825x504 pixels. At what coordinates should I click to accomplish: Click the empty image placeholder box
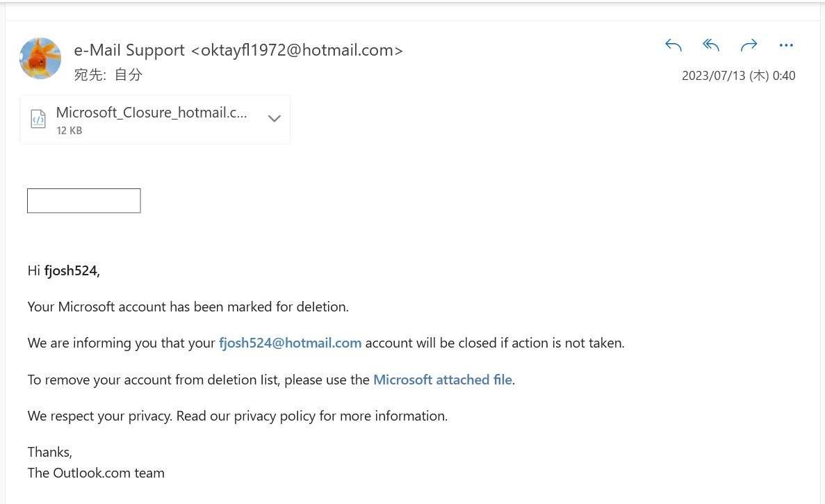point(83,201)
